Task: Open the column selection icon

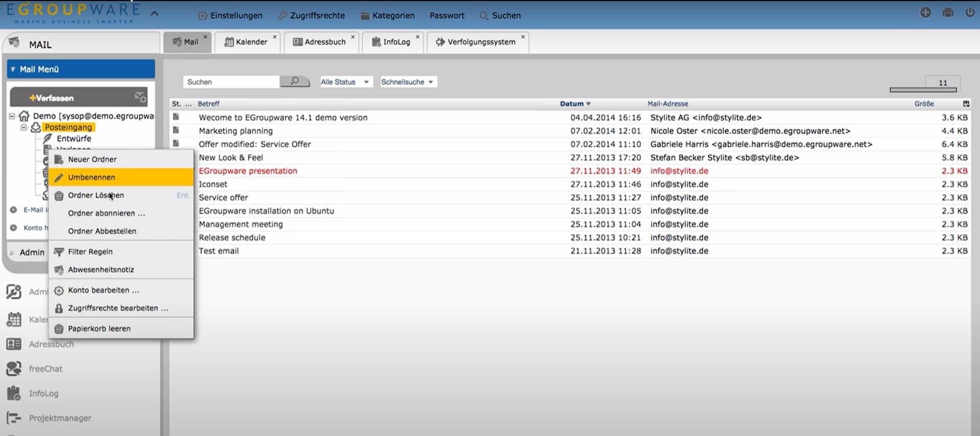Action: point(966,103)
